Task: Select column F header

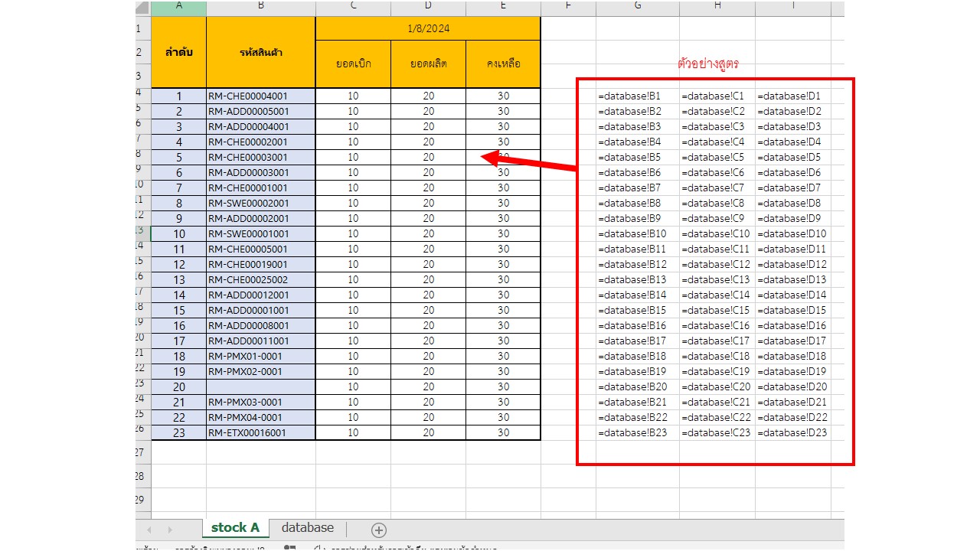Action: pyautogui.click(x=568, y=8)
